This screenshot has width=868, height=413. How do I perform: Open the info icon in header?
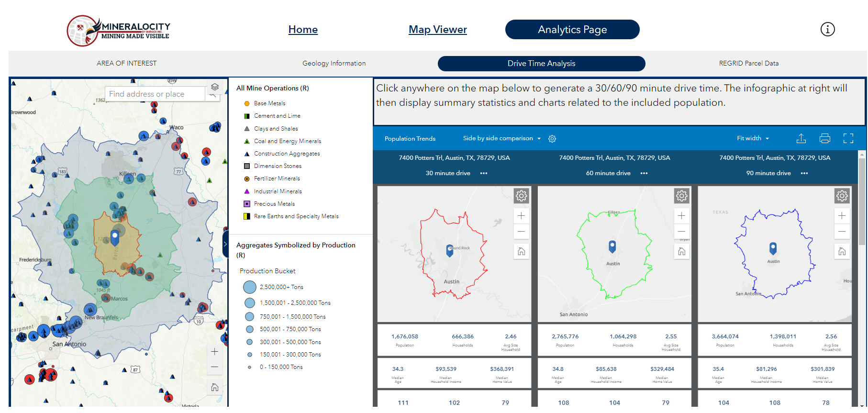(827, 29)
